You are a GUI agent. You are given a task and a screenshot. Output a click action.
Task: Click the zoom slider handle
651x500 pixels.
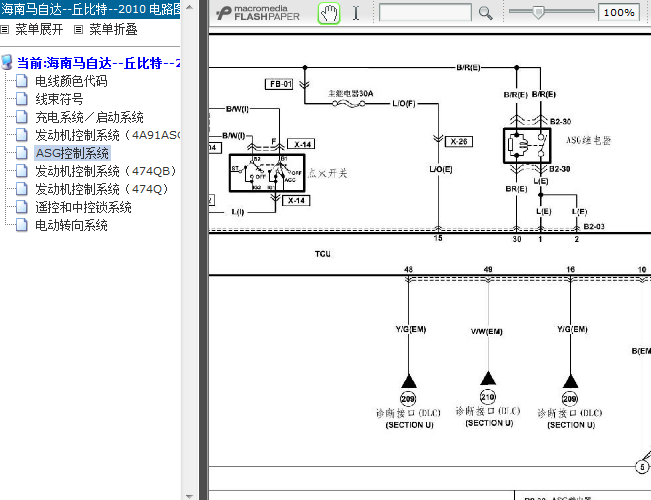[538, 12]
